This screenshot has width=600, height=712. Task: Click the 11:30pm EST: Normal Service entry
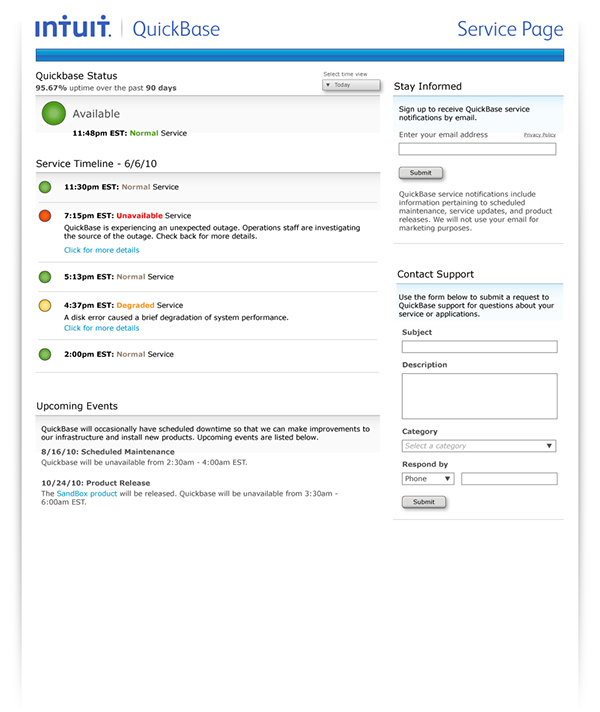[x=121, y=187]
